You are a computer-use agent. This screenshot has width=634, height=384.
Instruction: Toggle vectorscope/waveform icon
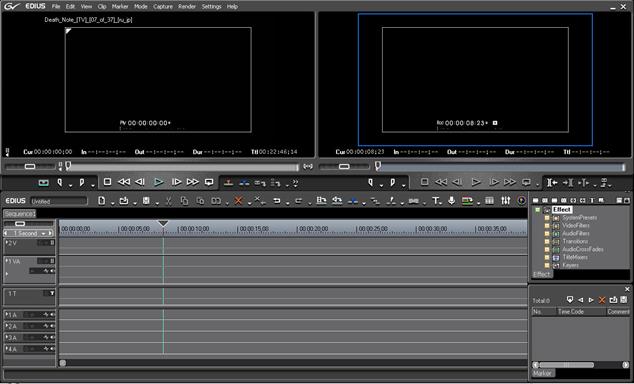click(x=522, y=200)
